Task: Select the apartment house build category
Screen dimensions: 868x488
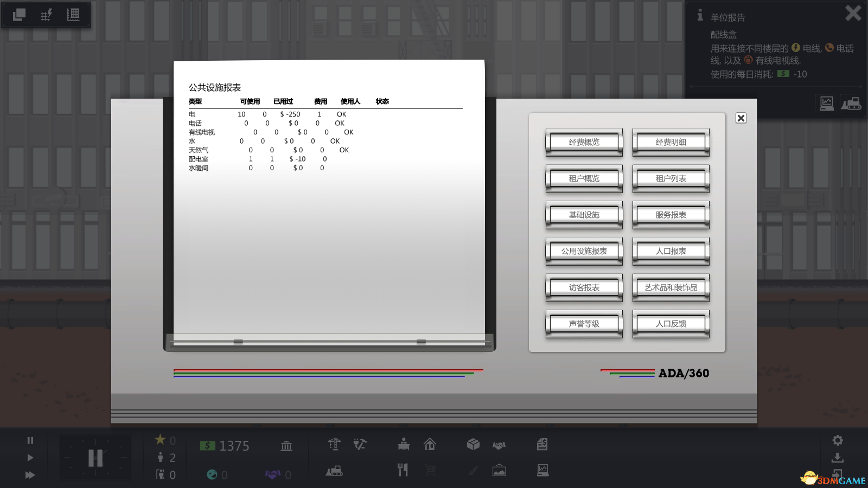Action: pyautogui.click(x=430, y=445)
